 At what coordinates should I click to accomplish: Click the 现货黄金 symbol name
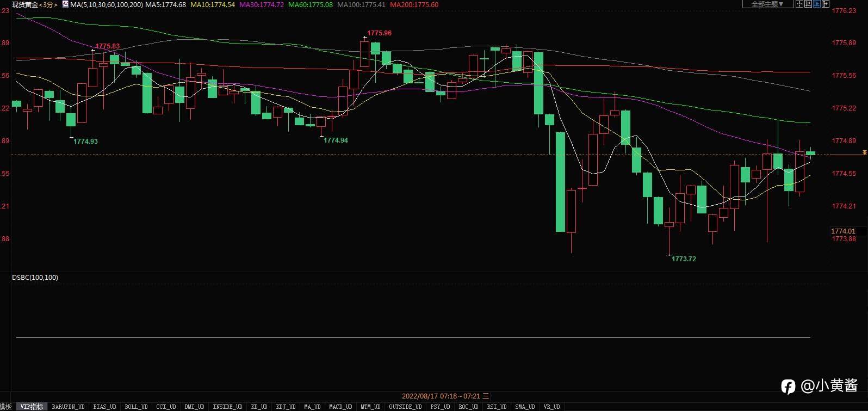(x=25, y=4)
